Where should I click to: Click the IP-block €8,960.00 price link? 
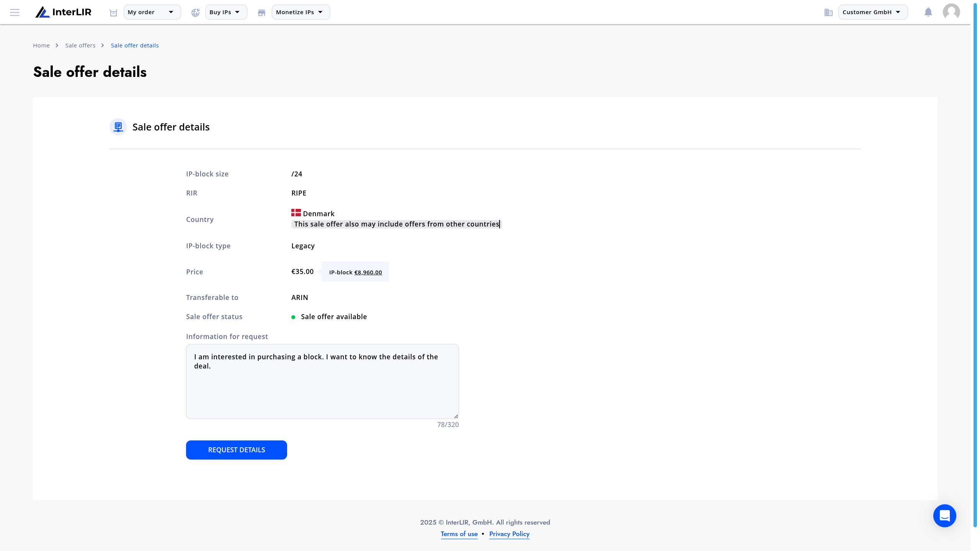[368, 272]
